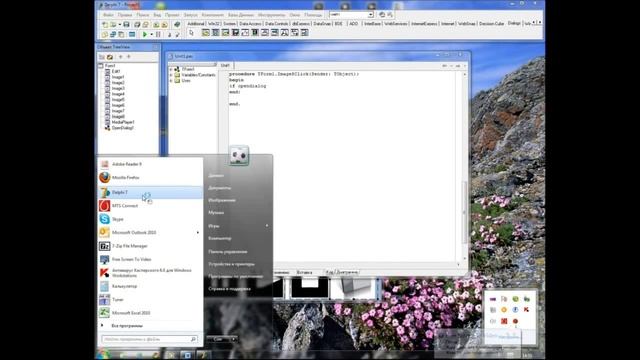Switch to the System palette tab
Image resolution: width=640 pixels, height=360 pixels.
230,24
